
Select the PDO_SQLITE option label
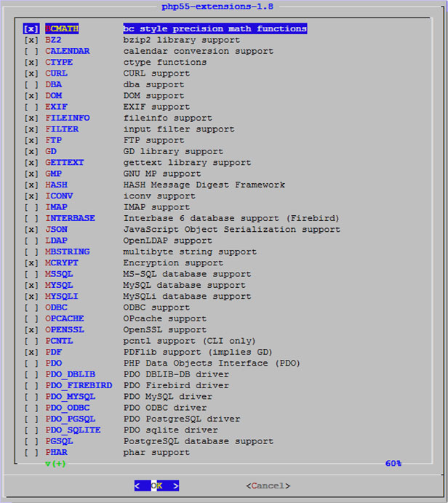73,430
